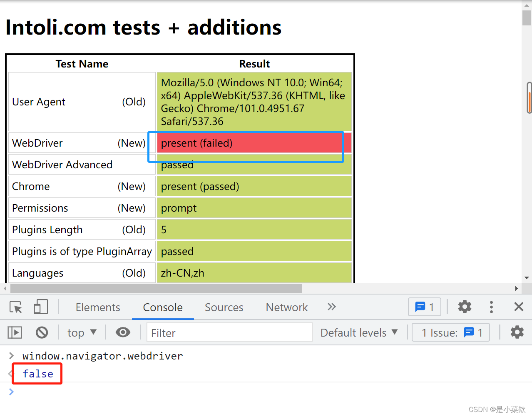Select the Languages result zh-CN,zh cell
Screen dimensions: 532x417
[x=254, y=273]
